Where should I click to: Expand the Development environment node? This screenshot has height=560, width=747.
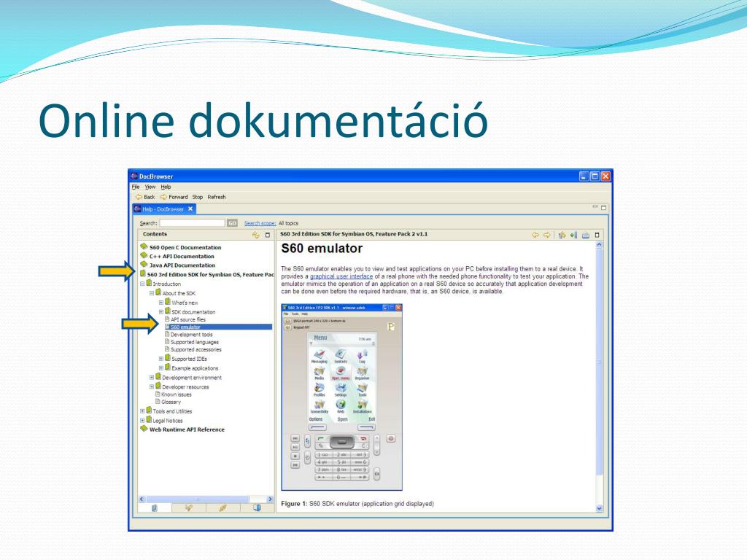[x=152, y=378]
